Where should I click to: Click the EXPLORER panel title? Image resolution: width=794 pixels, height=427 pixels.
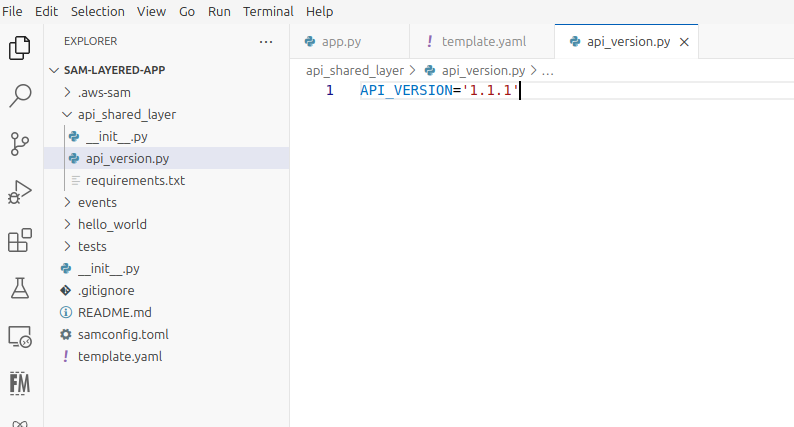[x=91, y=41]
